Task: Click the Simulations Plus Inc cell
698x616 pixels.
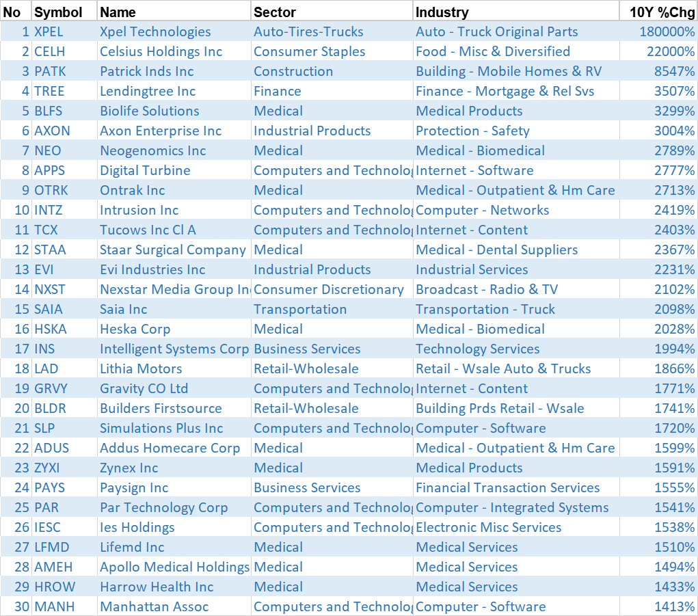Action: (174, 428)
